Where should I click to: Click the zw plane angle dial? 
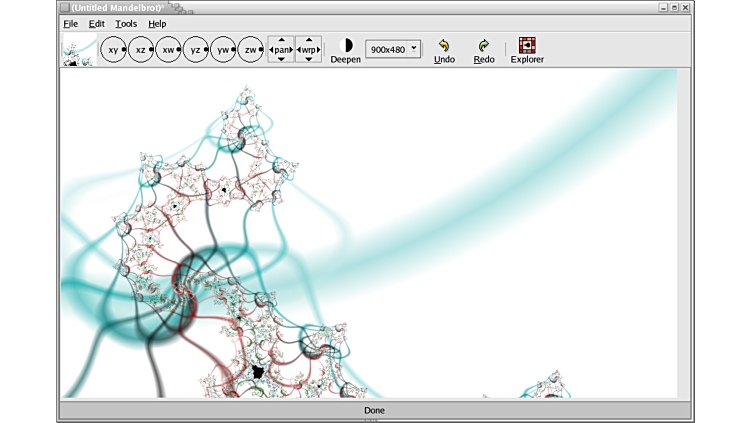251,49
